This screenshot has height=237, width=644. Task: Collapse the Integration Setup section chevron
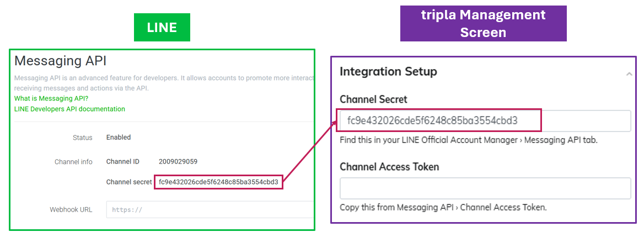pyautogui.click(x=629, y=73)
